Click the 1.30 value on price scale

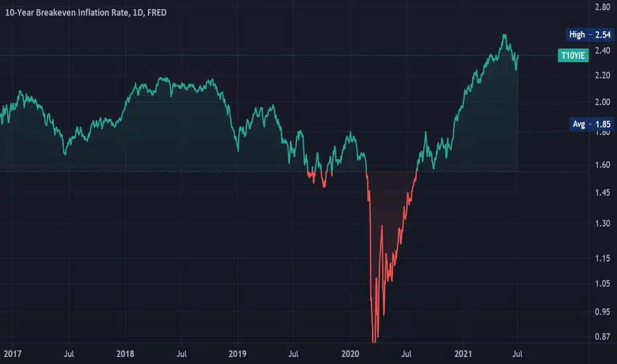point(602,223)
